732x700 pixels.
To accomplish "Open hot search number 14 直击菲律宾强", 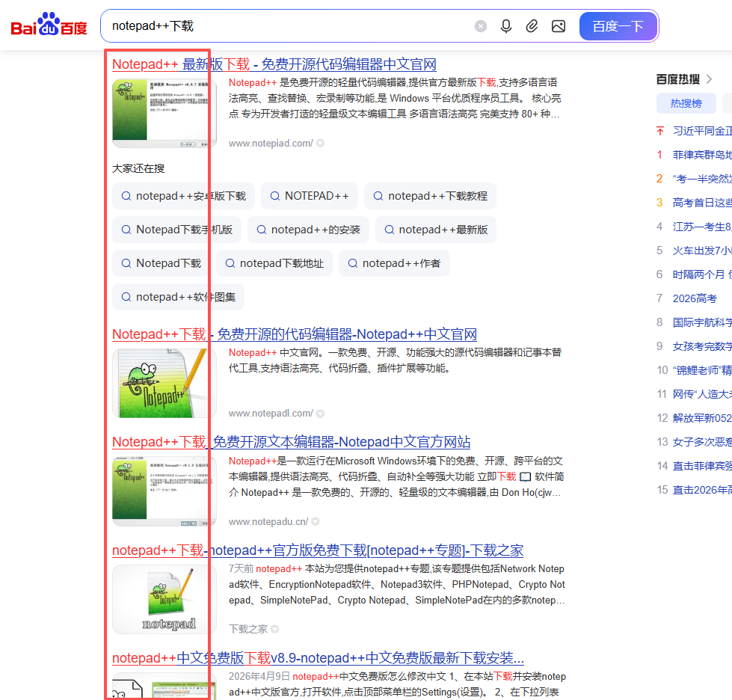I will [x=702, y=466].
